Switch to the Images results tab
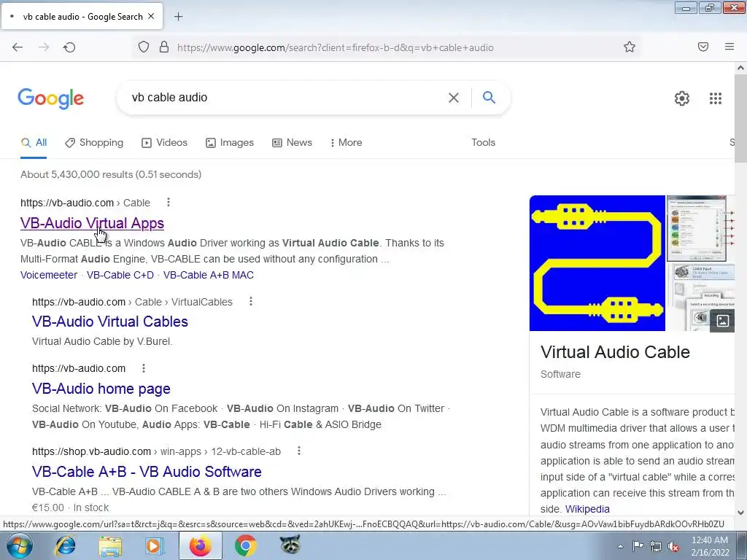747x560 pixels. tap(230, 142)
